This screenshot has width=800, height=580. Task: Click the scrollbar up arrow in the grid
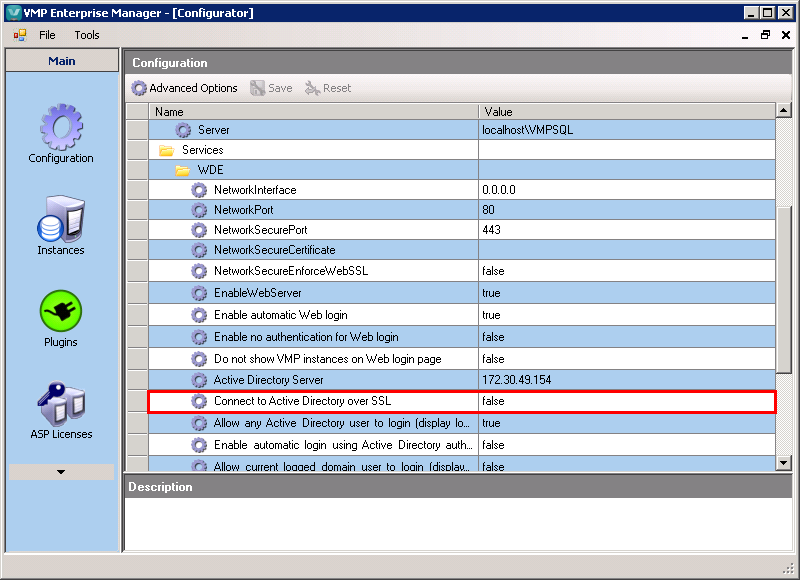[783, 110]
